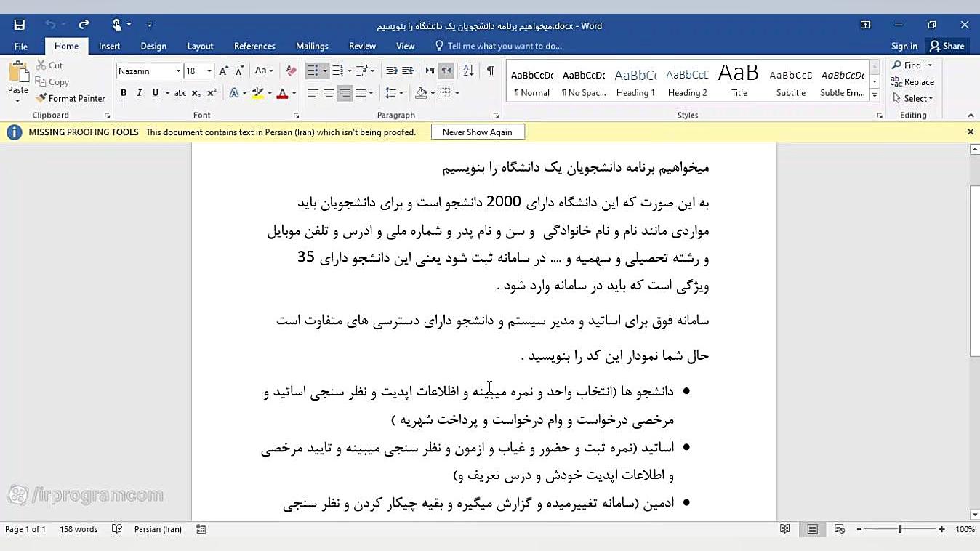The height and width of the screenshot is (551, 980).
Task: Click the Tell me what you want to do box
Action: [498, 46]
